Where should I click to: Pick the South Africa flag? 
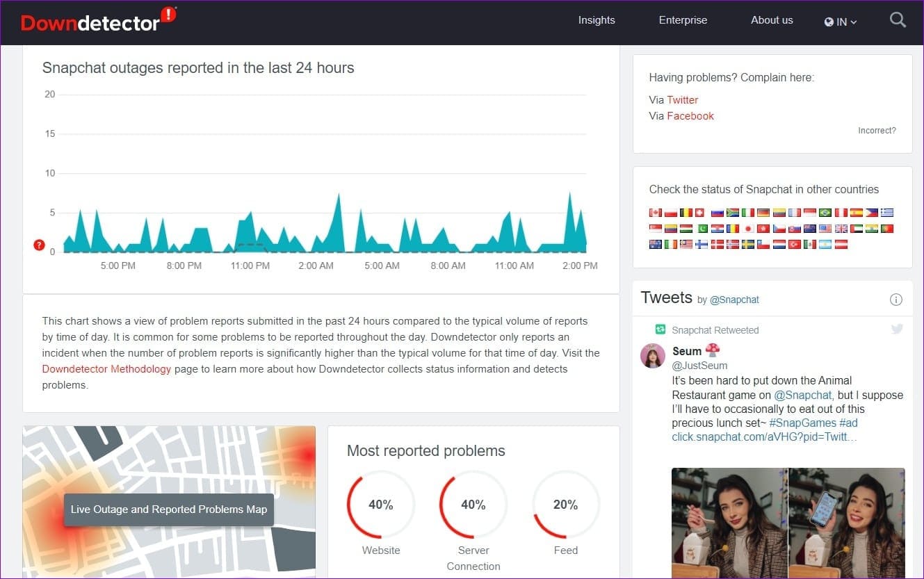pyautogui.click(x=733, y=213)
